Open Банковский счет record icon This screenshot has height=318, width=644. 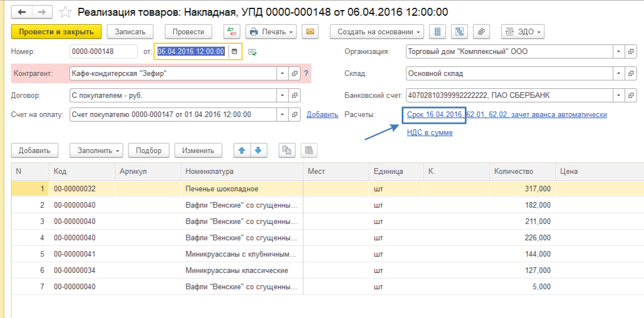coord(630,96)
